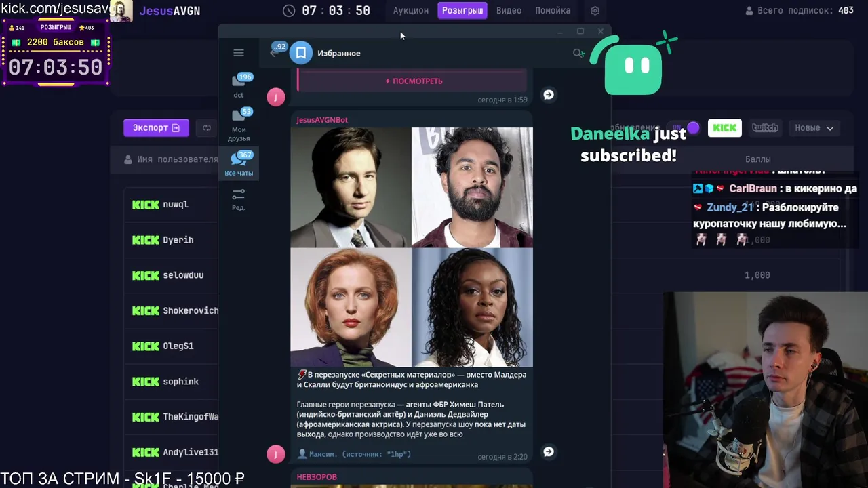Select the KICK platform filter
Viewport: 868px width, 488px height.
(725, 127)
